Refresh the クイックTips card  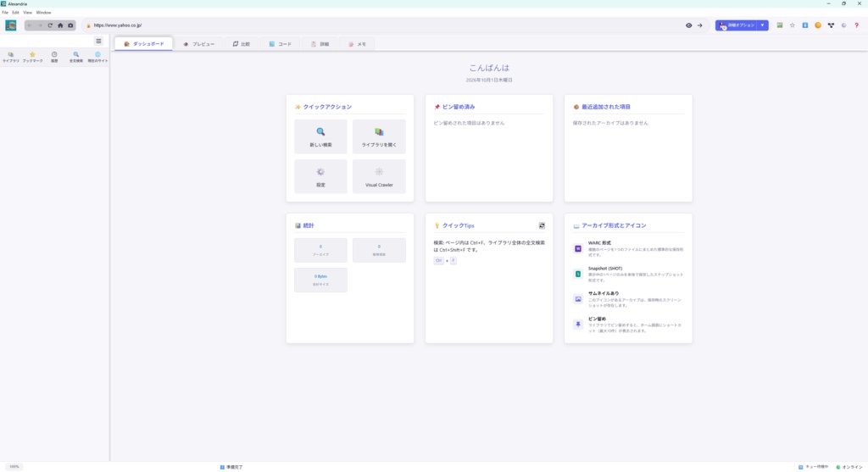point(542,225)
